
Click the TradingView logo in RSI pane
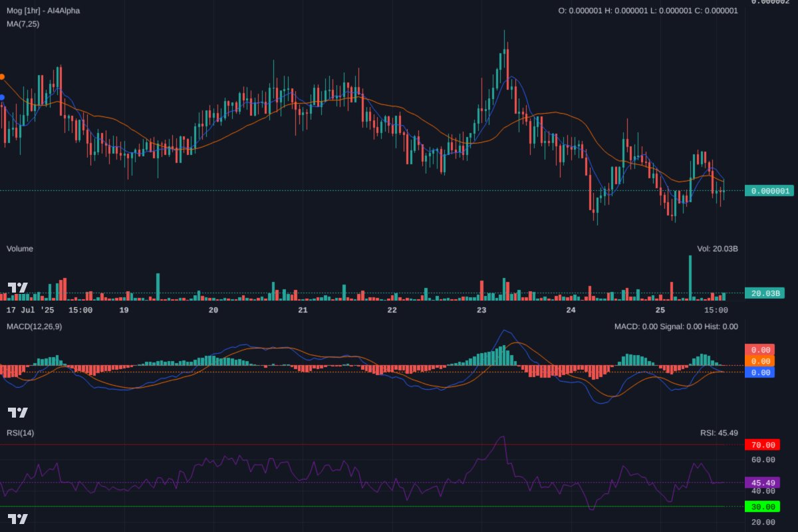coord(18,519)
